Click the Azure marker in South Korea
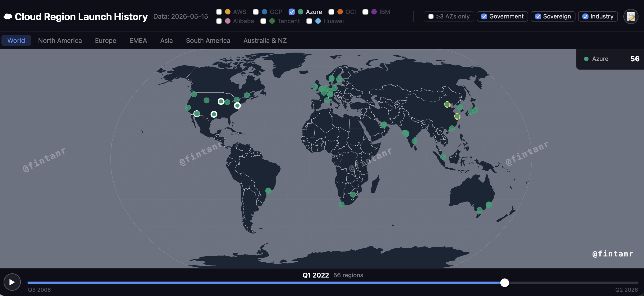Screen dimensions: 644x296 [x=460, y=107]
